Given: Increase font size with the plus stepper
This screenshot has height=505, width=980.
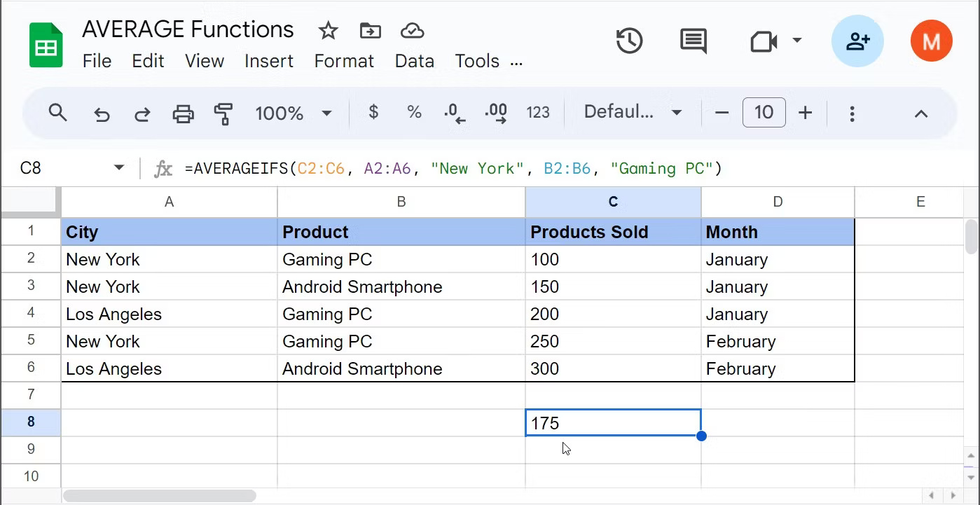Looking at the screenshot, I should pos(806,112).
